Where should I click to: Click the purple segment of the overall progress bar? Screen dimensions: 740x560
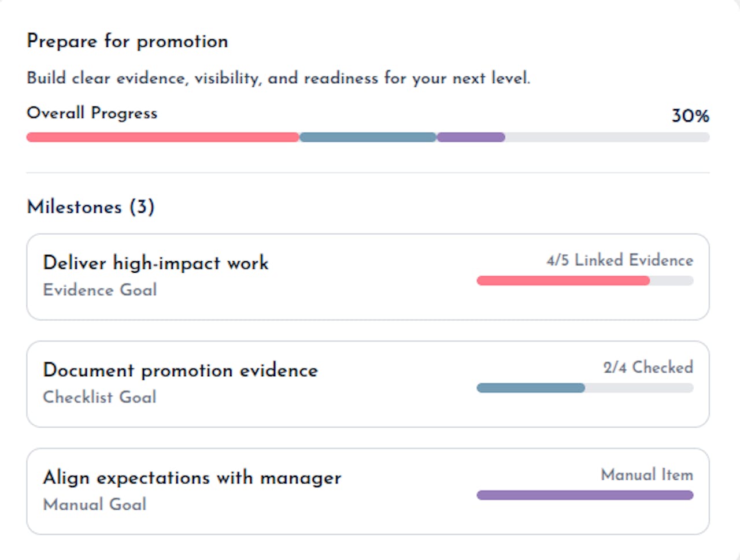(471, 138)
